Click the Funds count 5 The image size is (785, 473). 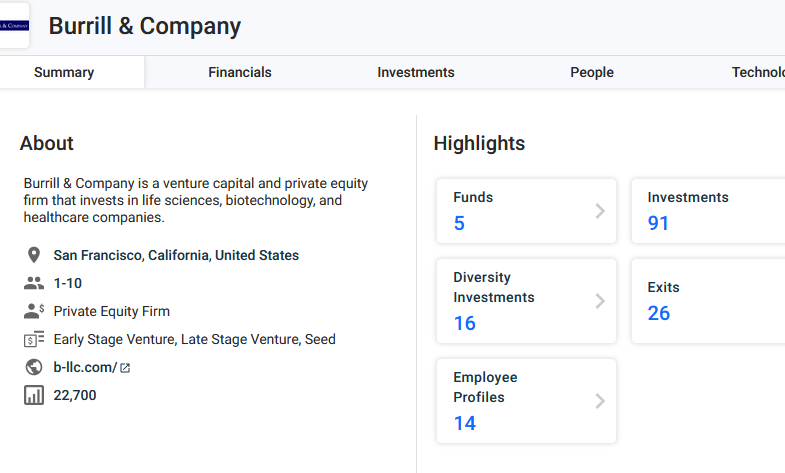pyautogui.click(x=459, y=223)
